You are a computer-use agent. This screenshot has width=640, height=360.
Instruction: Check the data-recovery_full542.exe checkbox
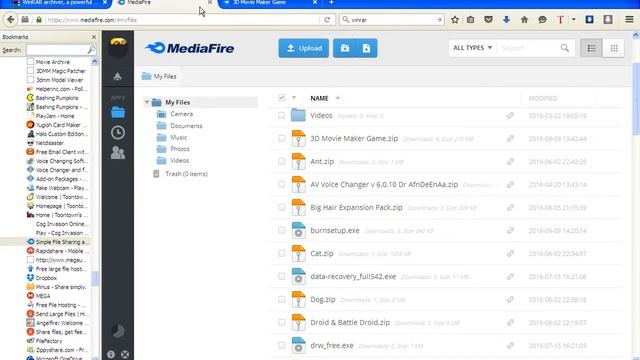pyautogui.click(x=282, y=276)
